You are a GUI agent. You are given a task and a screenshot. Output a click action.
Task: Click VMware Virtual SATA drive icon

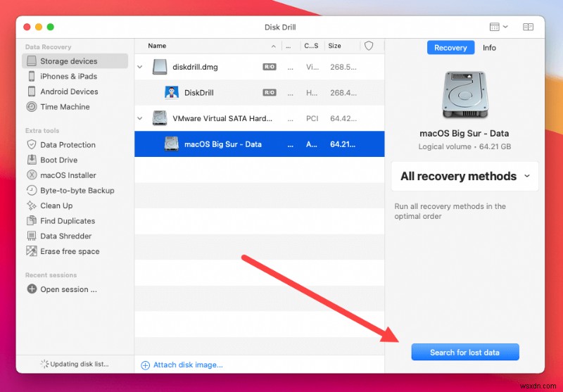click(x=160, y=118)
